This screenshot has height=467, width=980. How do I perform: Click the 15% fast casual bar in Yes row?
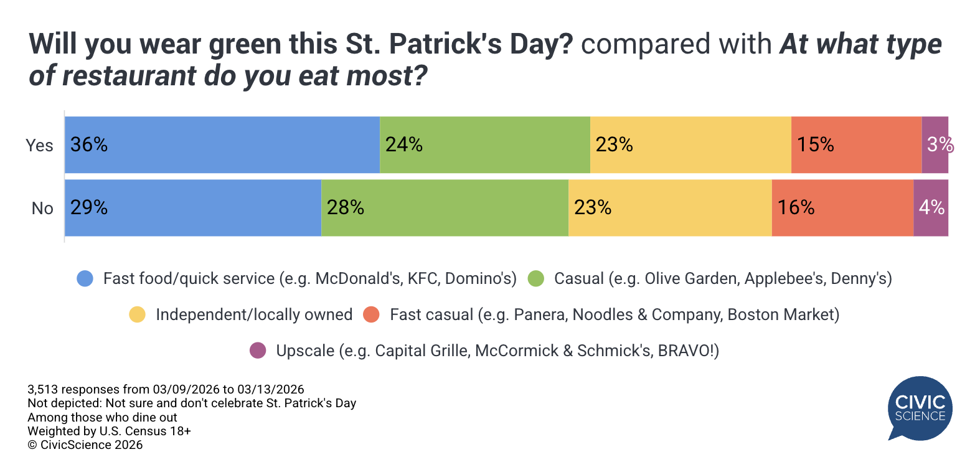pyautogui.click(x=856, y=144)
